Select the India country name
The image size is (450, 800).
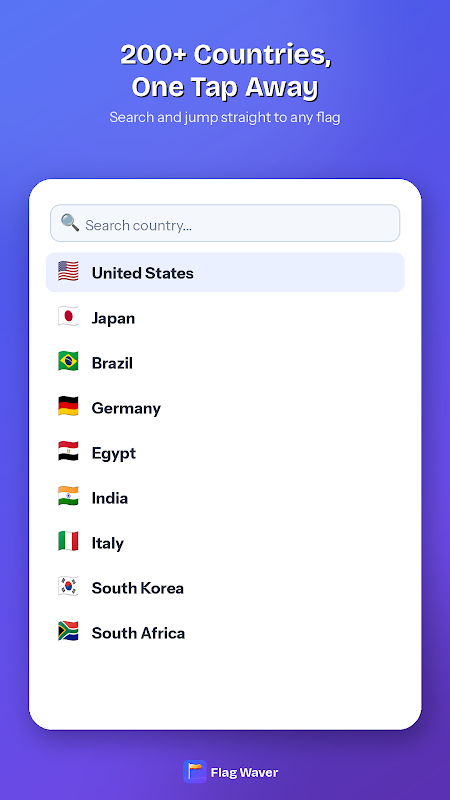(x=110, y=498)
